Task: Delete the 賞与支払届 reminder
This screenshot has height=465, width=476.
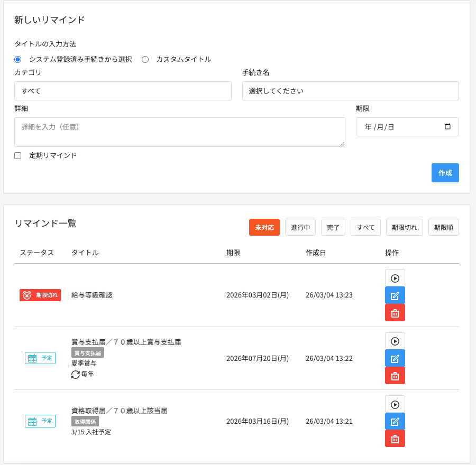Action: pyautogui.click(x=395, y=376)
